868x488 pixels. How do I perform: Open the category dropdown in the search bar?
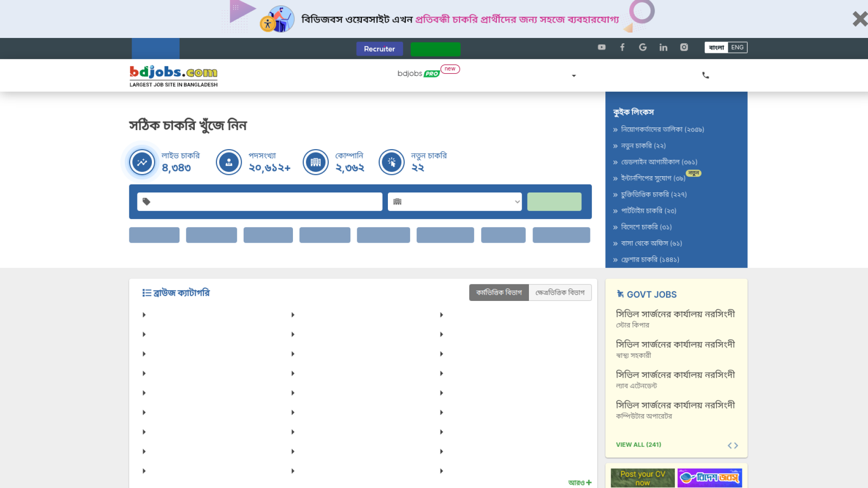[454, 202]
